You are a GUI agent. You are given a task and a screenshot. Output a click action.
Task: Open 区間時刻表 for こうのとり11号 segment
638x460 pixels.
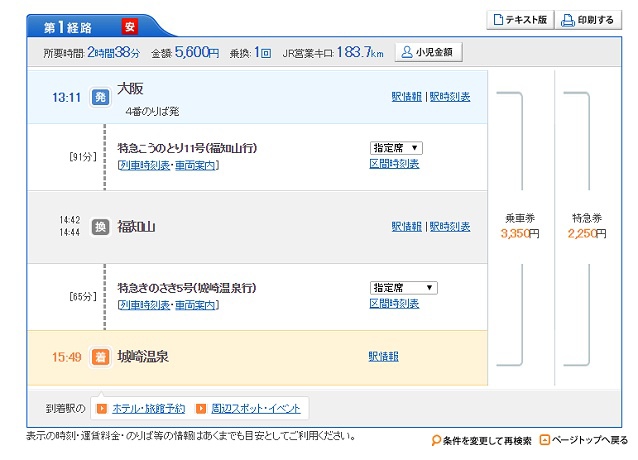394,164
